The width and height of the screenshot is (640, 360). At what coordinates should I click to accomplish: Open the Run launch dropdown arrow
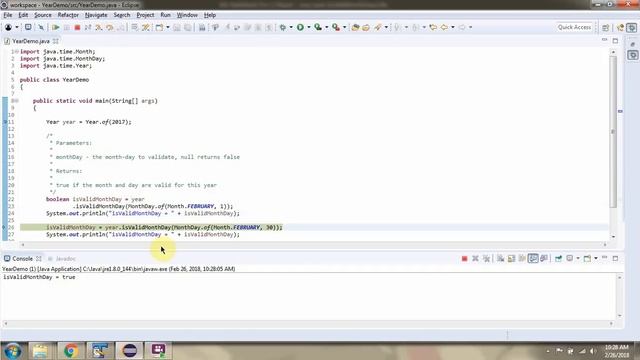click(309, 27)
